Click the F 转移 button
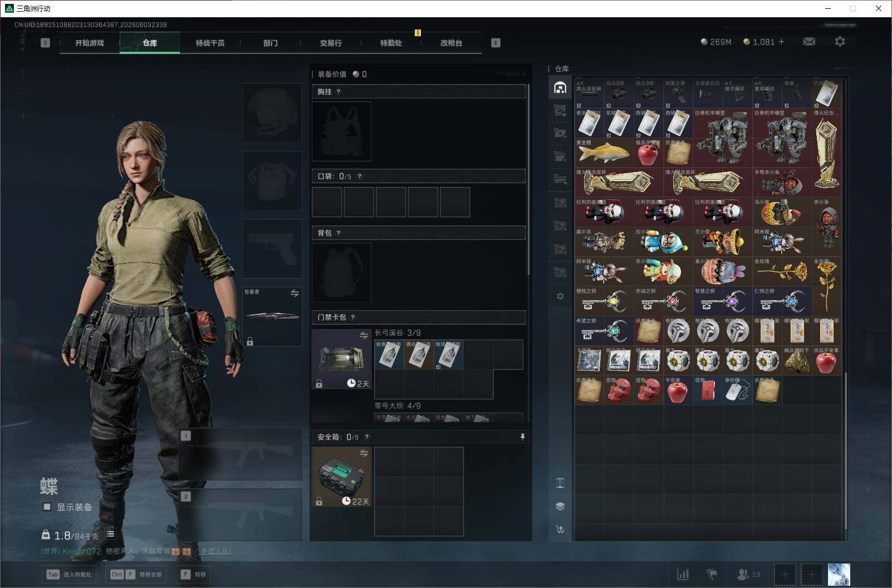This screenshot has width=892, height=588. pos(193,575)
